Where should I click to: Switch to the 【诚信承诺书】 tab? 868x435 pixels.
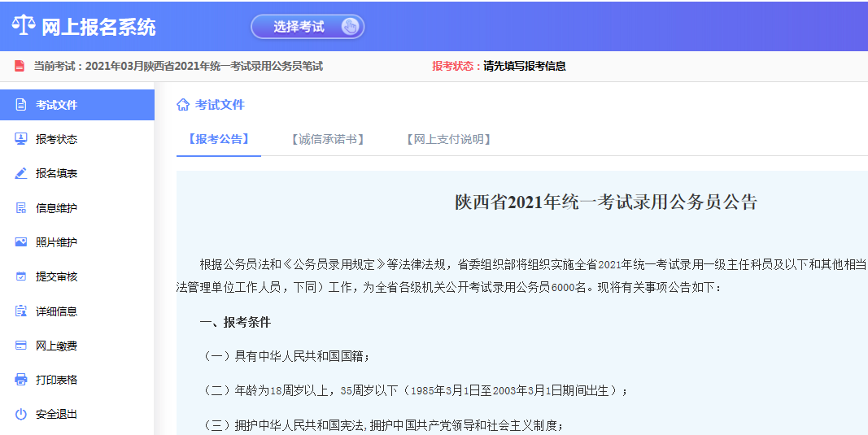328,139
